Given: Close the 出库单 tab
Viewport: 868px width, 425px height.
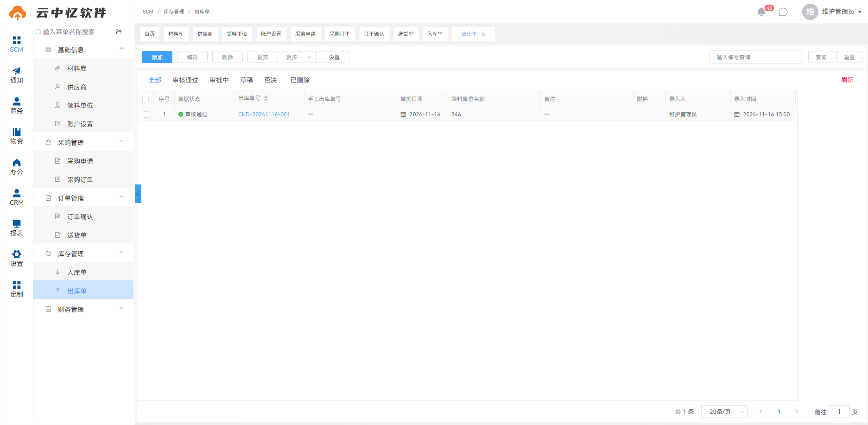Looking at the screenshot, I should point(483,34).
